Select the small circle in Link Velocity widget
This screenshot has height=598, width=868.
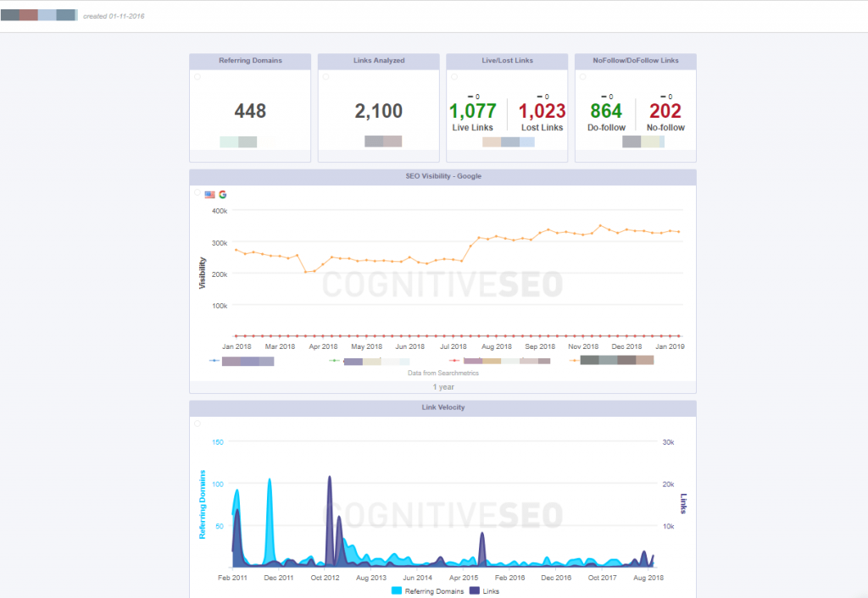pos(198,424)
